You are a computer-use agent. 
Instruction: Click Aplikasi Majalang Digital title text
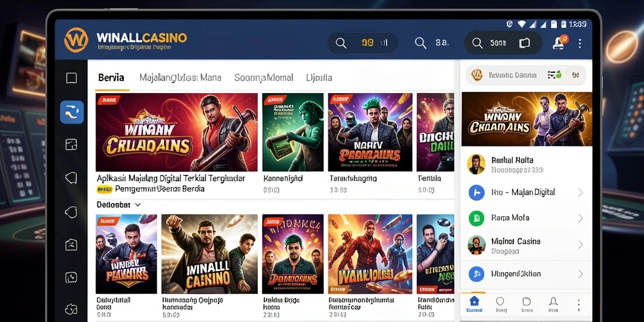(171, 179)
